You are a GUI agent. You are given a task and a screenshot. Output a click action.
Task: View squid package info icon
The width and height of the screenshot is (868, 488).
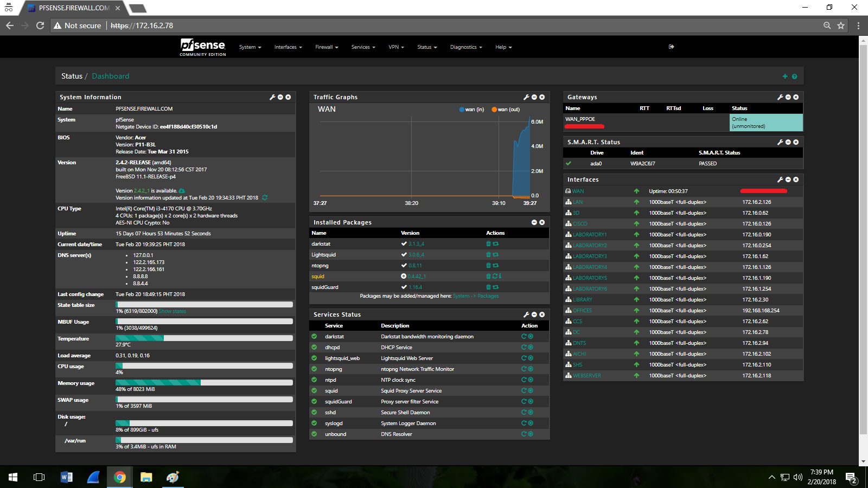(500, 277)
